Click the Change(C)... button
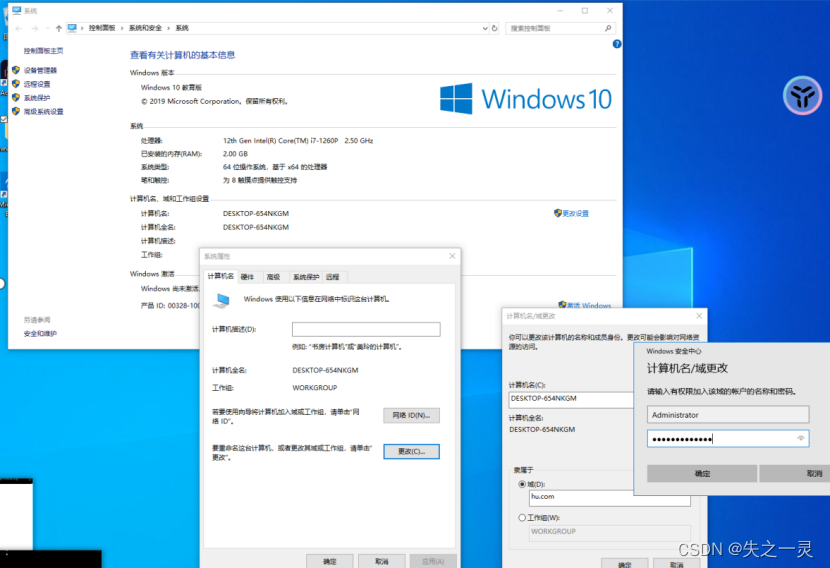 [411, 452]
